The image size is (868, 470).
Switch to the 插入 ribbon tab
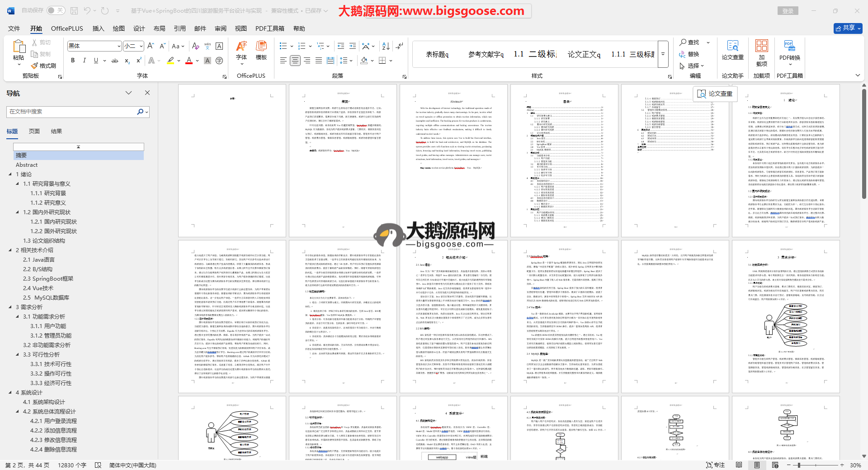coord(98,28)
